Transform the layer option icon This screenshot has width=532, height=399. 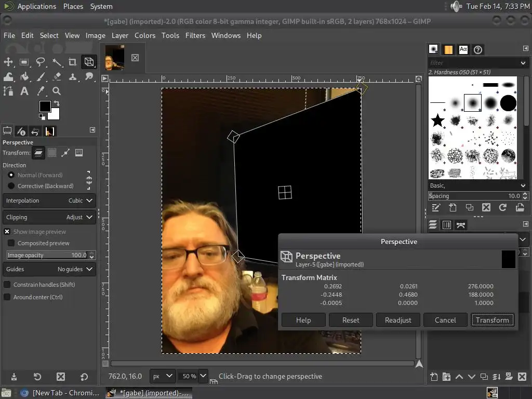[38, 153]
